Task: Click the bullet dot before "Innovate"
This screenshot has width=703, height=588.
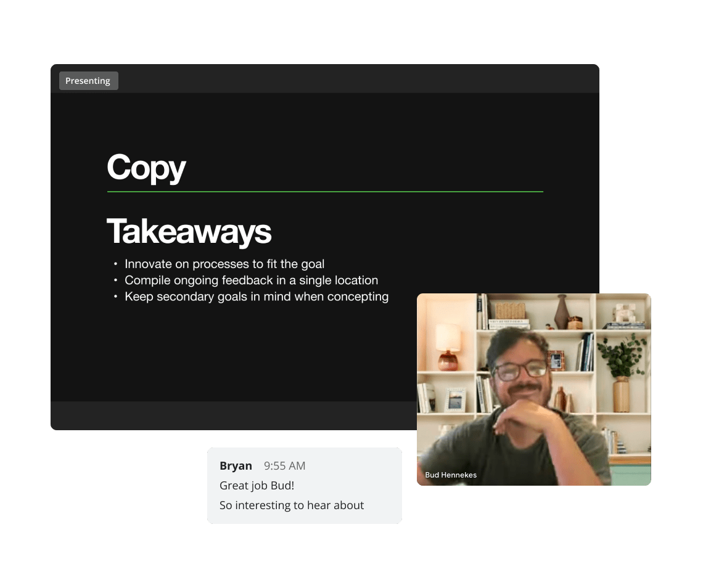Action: 115,264
